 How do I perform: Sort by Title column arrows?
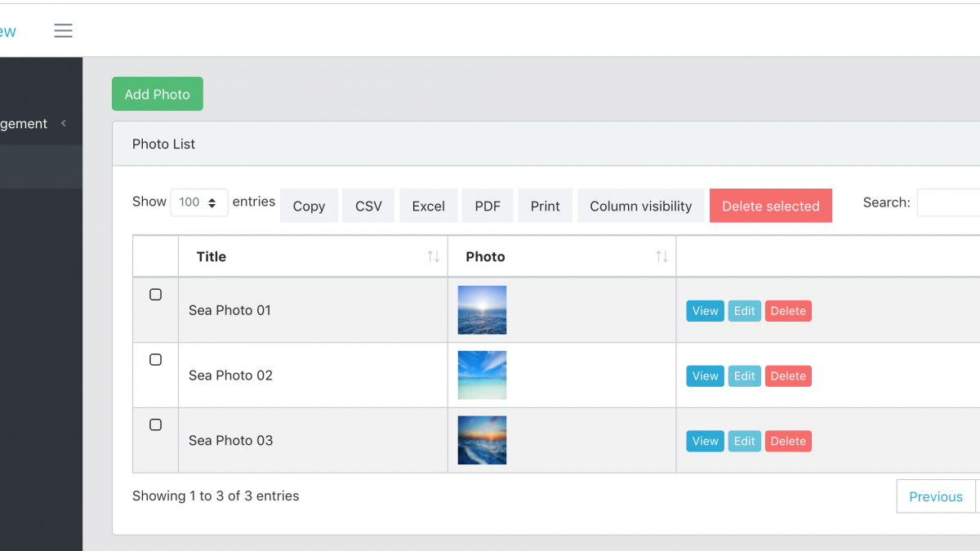tap(434, 256)
